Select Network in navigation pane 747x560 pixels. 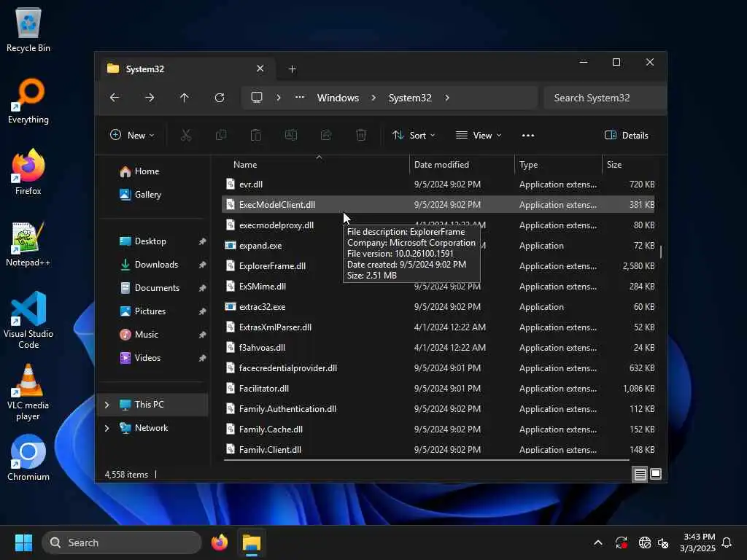pyautogui.click(x=151, y=427)
